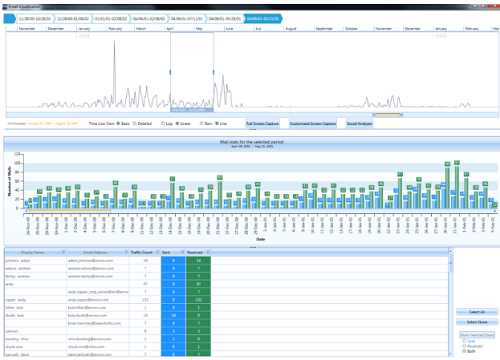The height and width of the screenshot is (360, 500).
Task: Click the orange bar chart scrollbar thumb
Action: pyautogui.click(x=70, y=211)
